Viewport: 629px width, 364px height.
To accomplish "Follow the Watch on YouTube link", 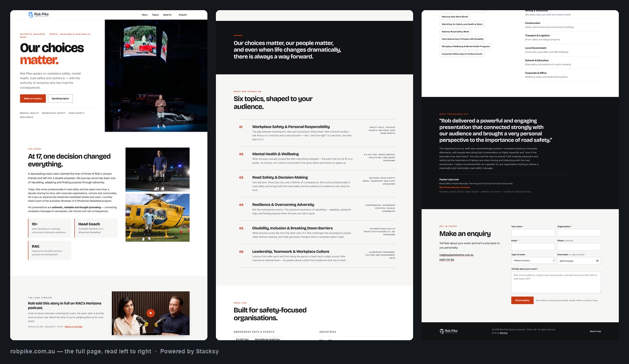I will (74, 327).
